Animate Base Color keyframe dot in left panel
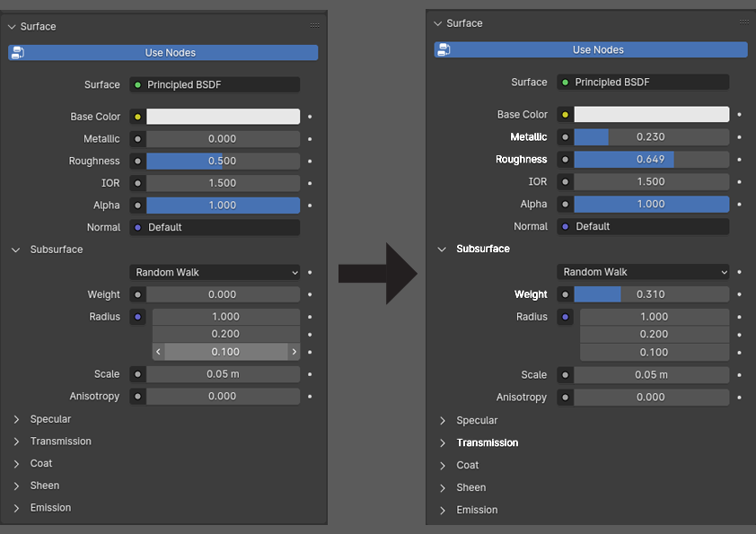 pyautogui.click(x=310, y=117)
